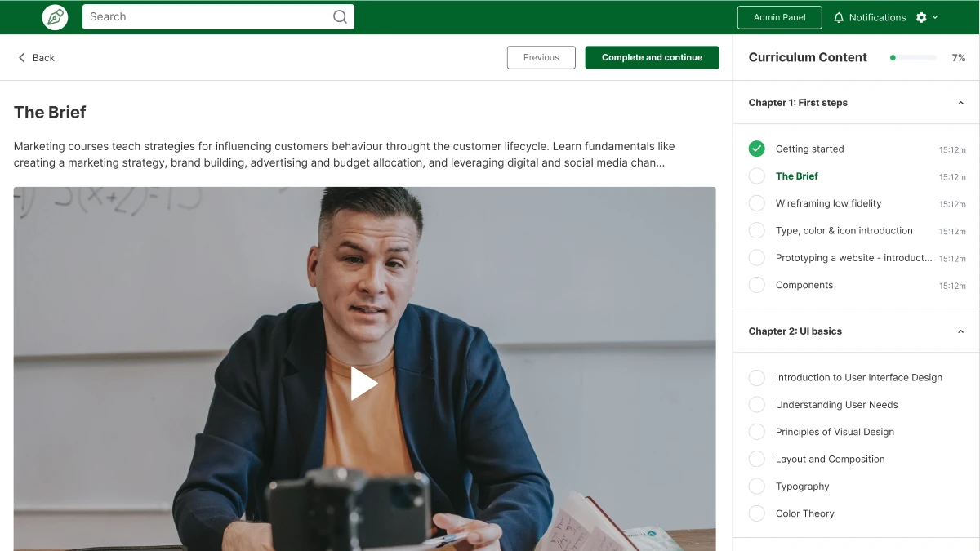Click the Back arrow icon
980x551 pixels.
click(22, 57)
